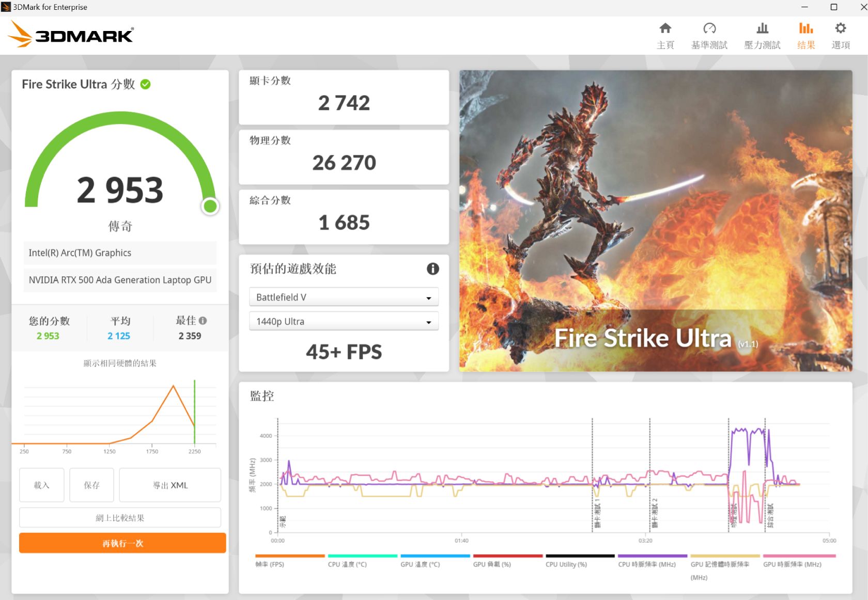Open the Options (選項) tab
Image resolution: width=868 pixels, height=600 pixels.
pos(841,36)
